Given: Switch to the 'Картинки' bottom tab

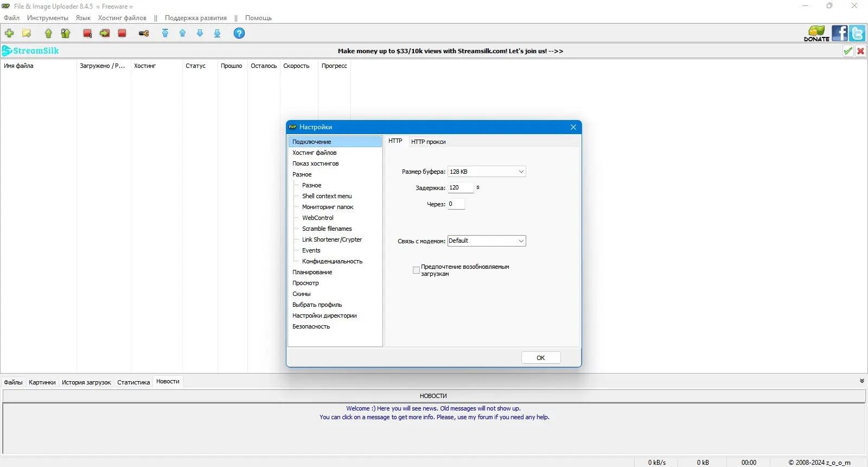Looking at the screenshot, I should click(42, 382).
